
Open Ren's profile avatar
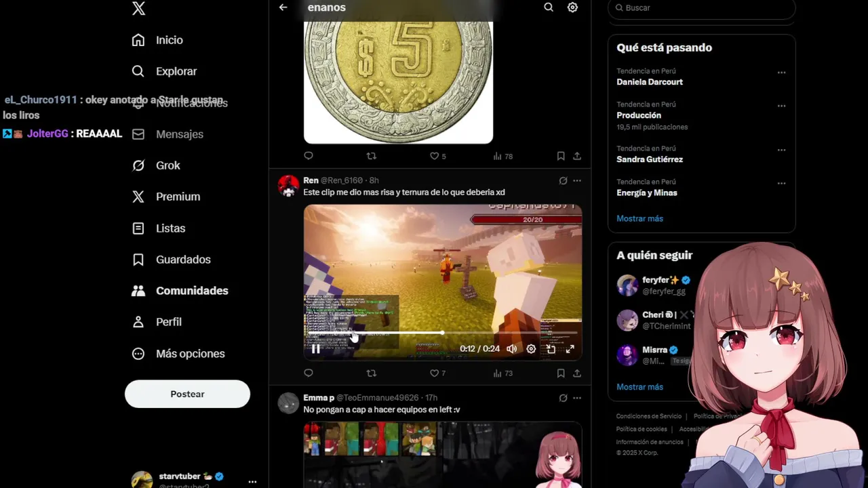coord(288,186)
